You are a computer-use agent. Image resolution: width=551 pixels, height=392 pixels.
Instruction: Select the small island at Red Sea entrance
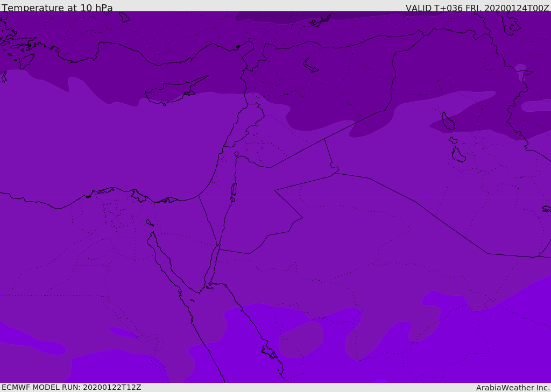(209, 288)
